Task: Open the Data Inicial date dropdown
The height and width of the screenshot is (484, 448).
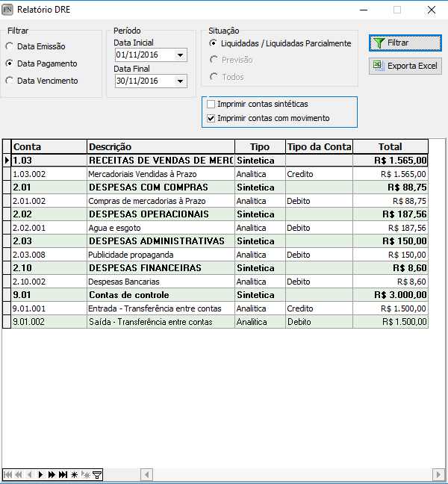Action: 181,55
